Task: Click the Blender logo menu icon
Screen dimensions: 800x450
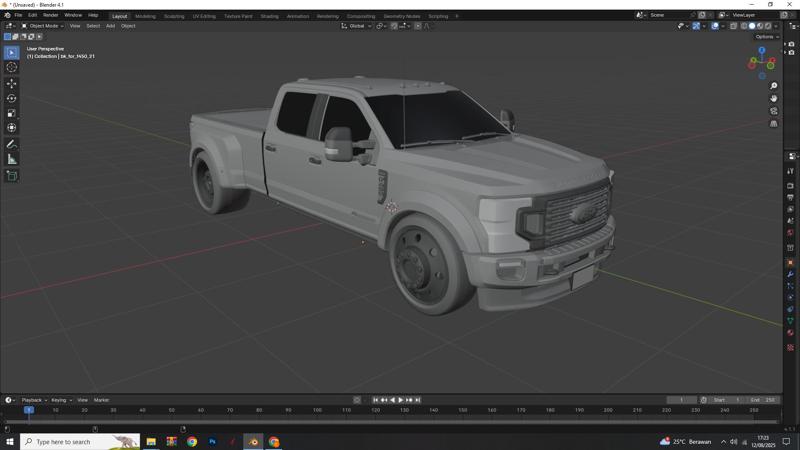Action: click(x=7, y=15)
